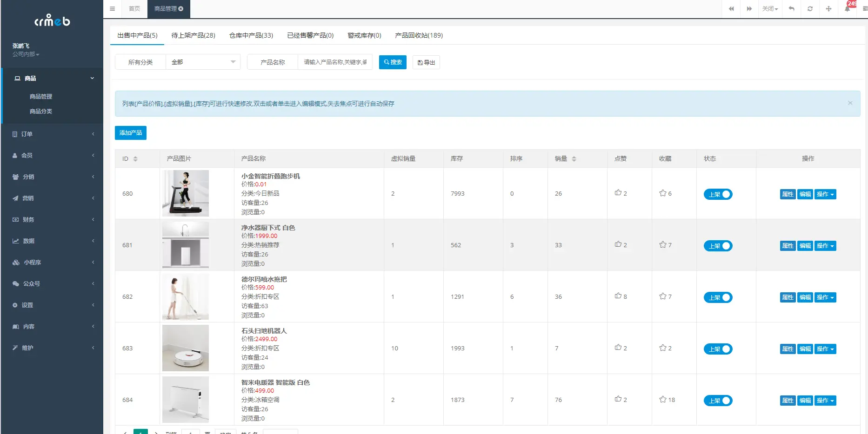Open notifications via the bell icon
The image size is (868, 434).
point(847,9)
